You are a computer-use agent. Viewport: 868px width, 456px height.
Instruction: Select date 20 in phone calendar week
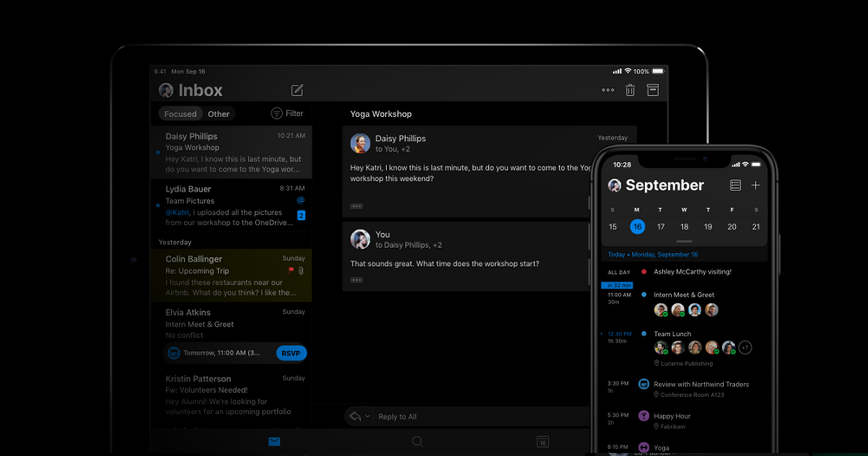[x=732, y=227]
